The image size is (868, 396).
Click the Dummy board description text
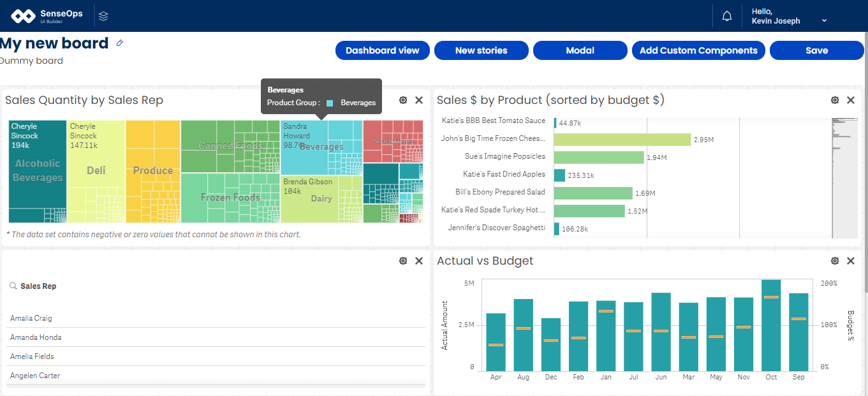[31, 61]
